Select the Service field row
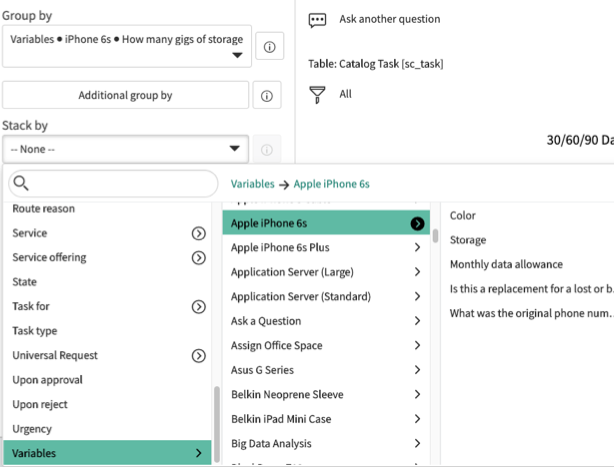 pyautogui.click(x=107, y=233)
